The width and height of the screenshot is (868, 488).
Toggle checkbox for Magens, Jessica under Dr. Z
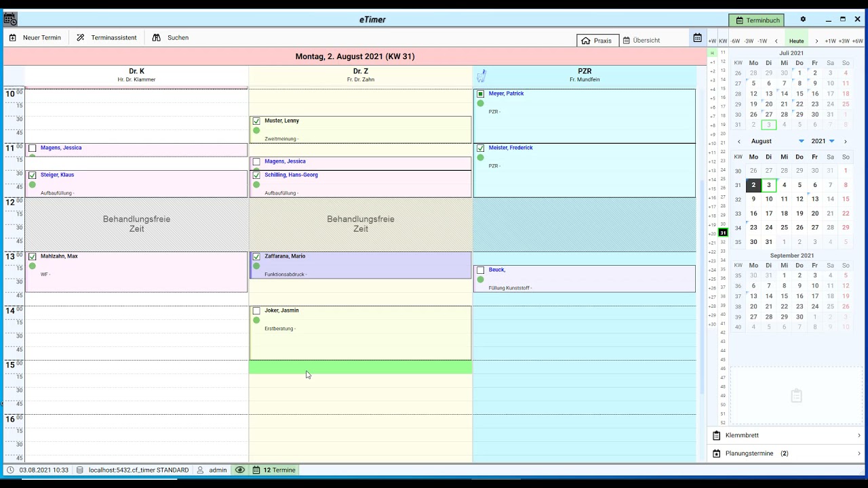pos(256,162)
